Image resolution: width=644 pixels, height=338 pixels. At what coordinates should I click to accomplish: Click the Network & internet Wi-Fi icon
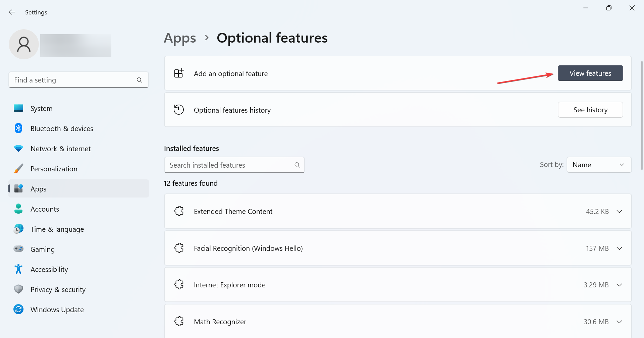(18, 148)
